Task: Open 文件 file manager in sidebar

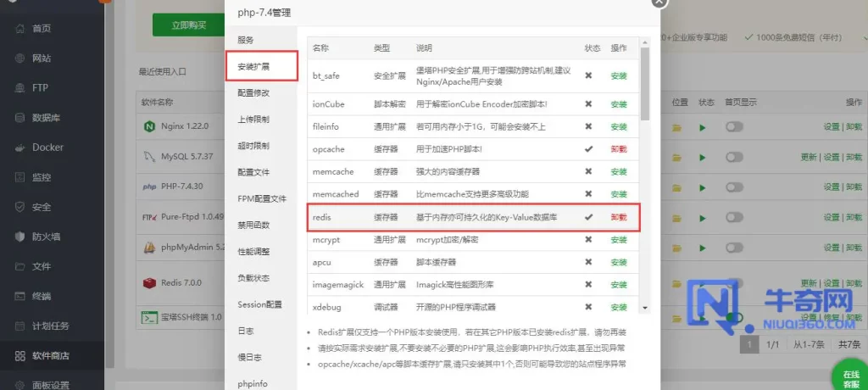Action: [41, 266]
